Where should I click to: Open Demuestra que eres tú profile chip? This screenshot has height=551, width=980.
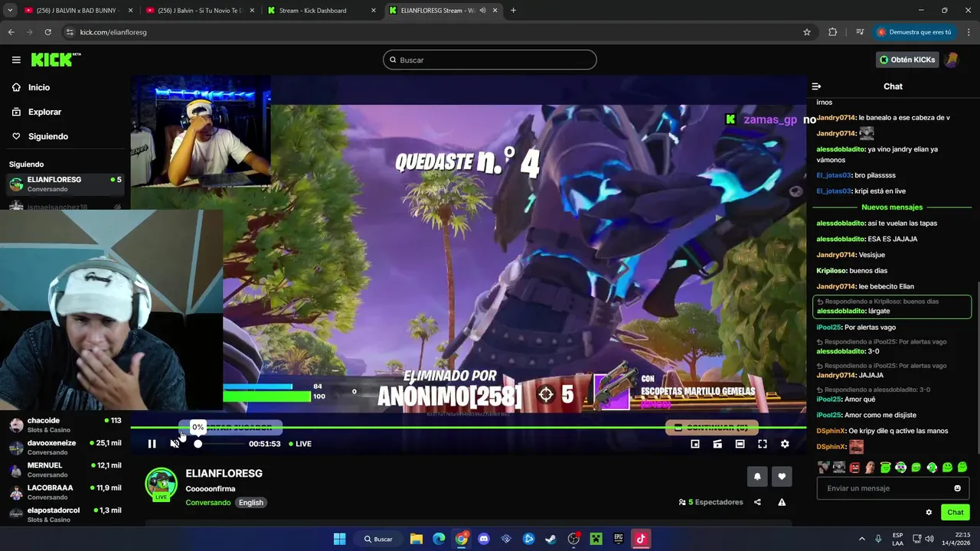(915, 32)
